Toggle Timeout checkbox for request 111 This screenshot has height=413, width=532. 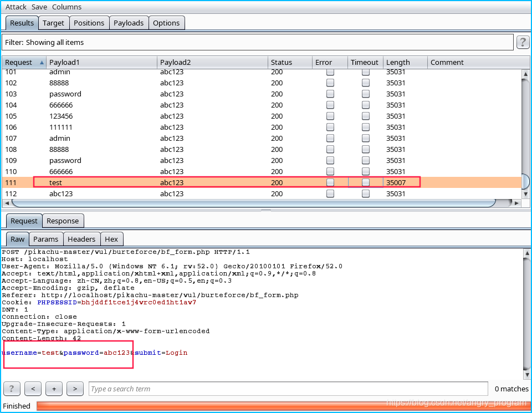(365, 182)
